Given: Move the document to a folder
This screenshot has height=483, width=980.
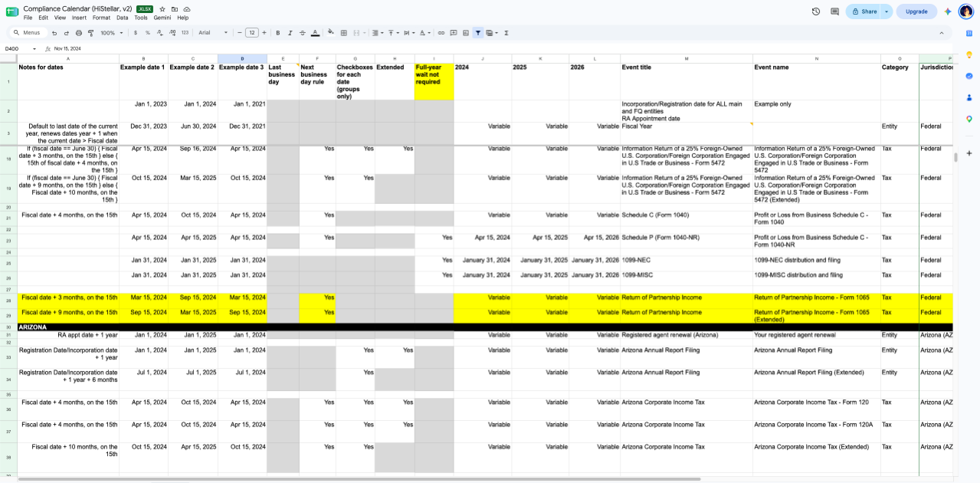Looking at the screenshot, I should click(x=175, y=9).
